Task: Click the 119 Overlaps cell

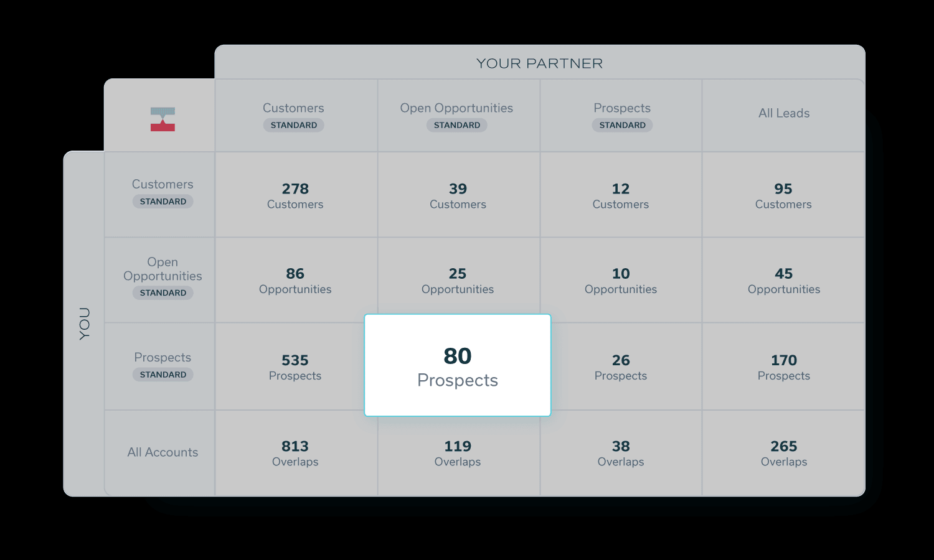Action: (458, 453)
